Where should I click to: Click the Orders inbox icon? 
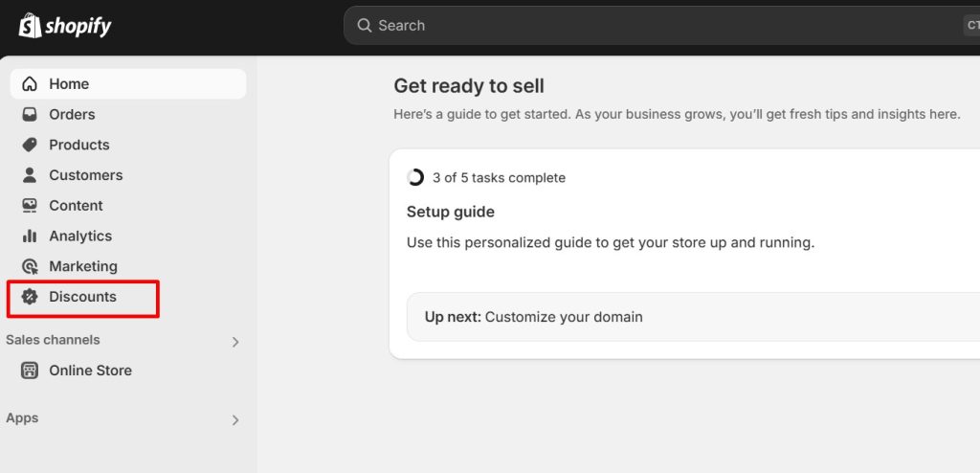[x=30, y=115]
